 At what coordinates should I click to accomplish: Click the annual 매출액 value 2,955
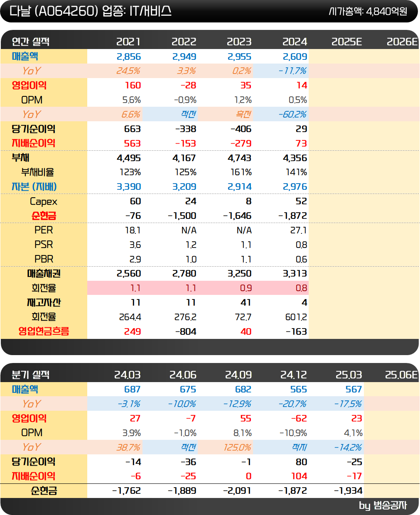pyautogui.click(x=239, y=56)
